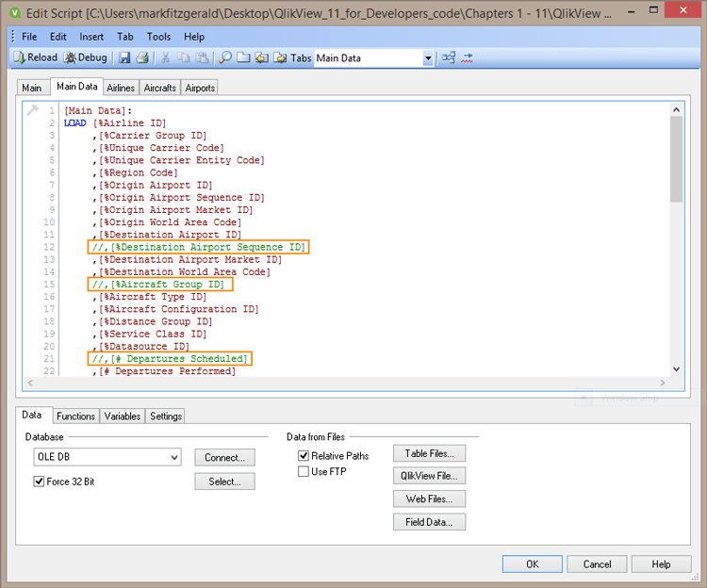
Task: Click the Reload script button
Action: (x=36, y=57)
